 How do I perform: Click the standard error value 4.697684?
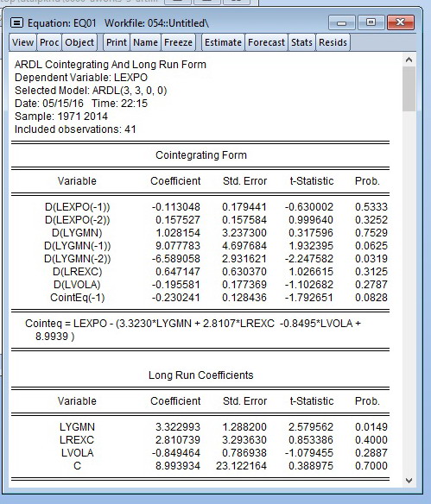click(x=244, y=246)
